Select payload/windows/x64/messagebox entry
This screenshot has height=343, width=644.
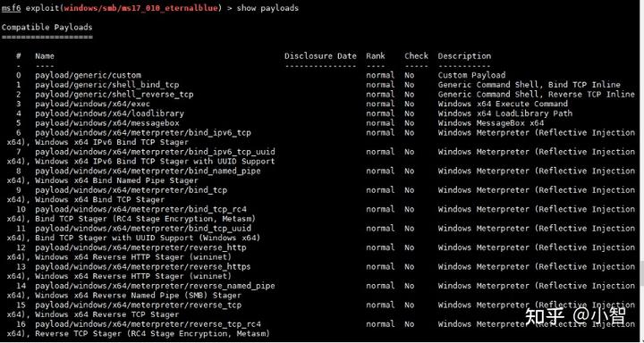pos(107,123)
